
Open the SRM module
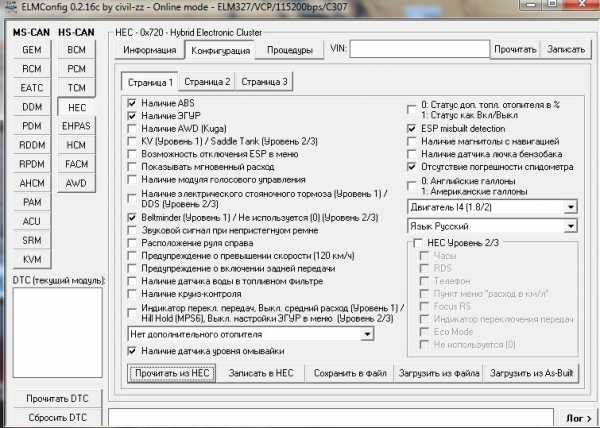(x=32, y=241)
